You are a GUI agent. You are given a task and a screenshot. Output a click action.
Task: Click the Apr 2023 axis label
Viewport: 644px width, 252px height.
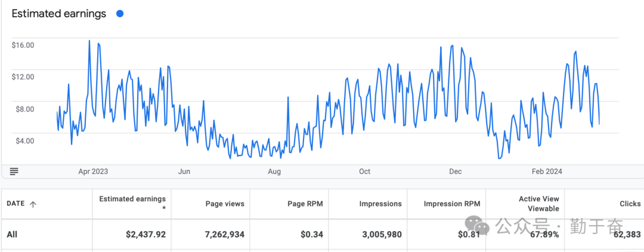coord(93,172)
